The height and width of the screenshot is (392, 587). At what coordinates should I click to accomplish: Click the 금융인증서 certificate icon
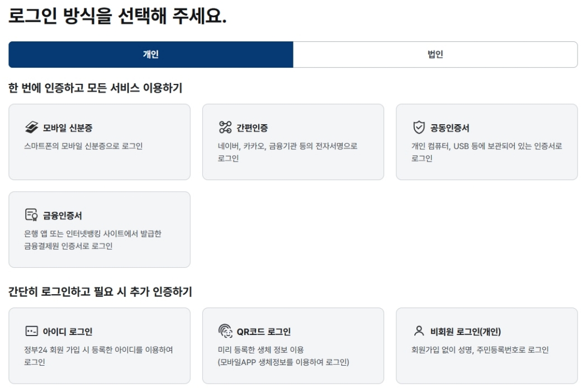tap(31, 215)
